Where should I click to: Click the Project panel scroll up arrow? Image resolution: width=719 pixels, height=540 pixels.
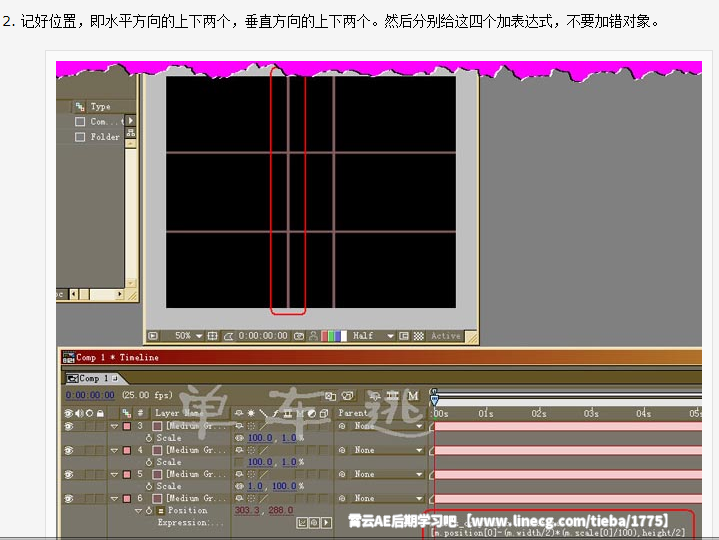pos(131,144)
